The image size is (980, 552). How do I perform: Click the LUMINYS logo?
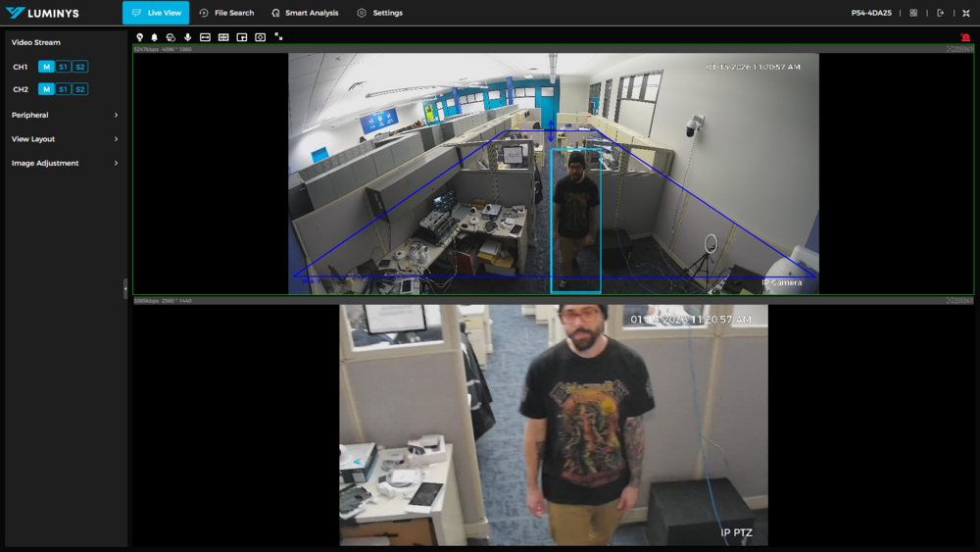[42, 13]
